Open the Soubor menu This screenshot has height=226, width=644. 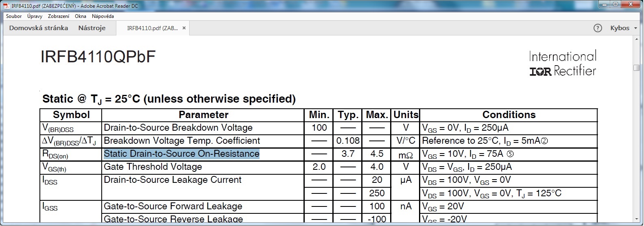14,16
